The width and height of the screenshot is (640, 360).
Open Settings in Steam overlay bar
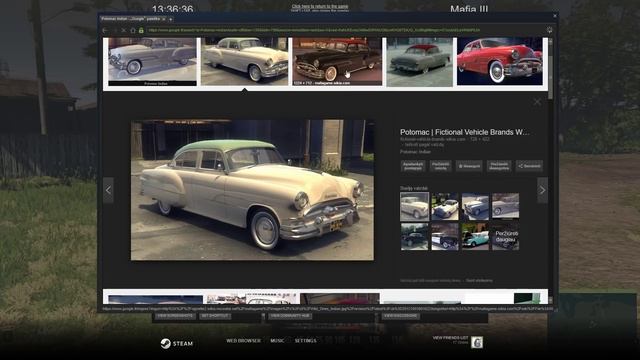tap(305, 341)
